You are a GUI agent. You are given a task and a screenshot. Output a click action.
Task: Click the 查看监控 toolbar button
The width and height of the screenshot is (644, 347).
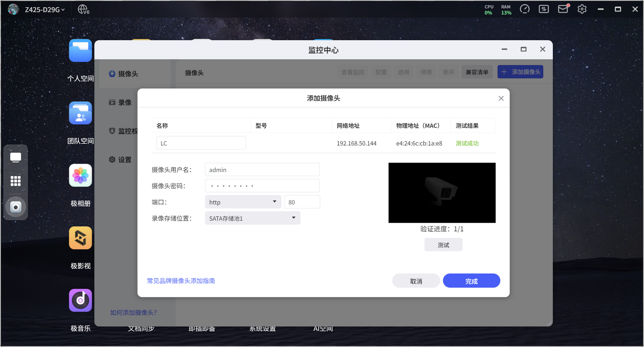(x=353, y=72)
